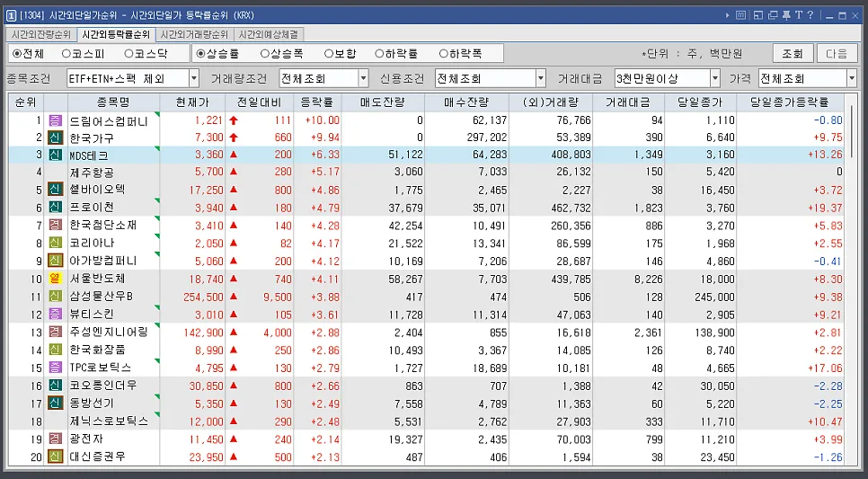The width and height of the screenshot is (868, 479).
Task: Switch to the 시간외잔량순위 tab
Action: (x=41, y=34)
